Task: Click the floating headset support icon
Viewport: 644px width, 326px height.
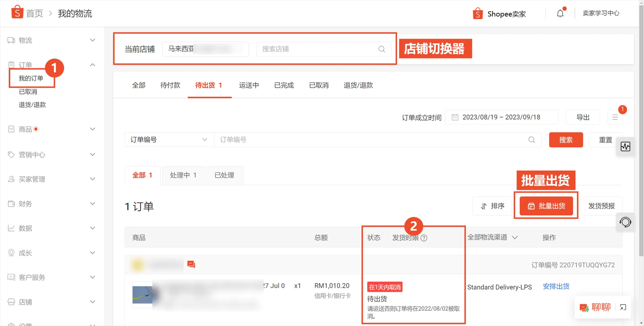Action: pos(625,222)
